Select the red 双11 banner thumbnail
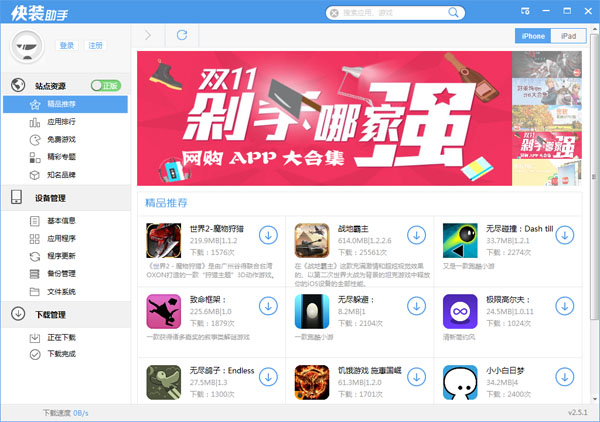Screen dimensions: 600x422 (x=547, y=145)
